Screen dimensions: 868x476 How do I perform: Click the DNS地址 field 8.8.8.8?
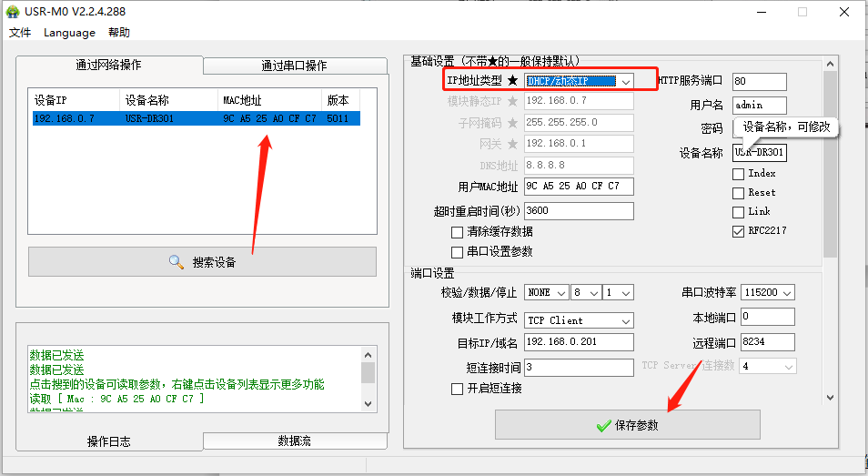point(579,165)
